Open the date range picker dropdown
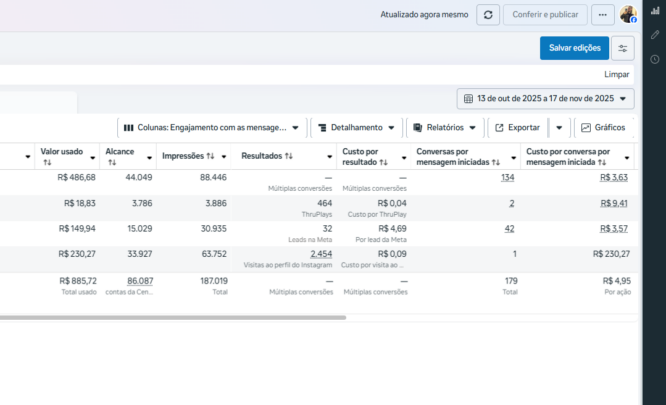The height and width of the screenshot is (405, 666). (x=546, y=98)
